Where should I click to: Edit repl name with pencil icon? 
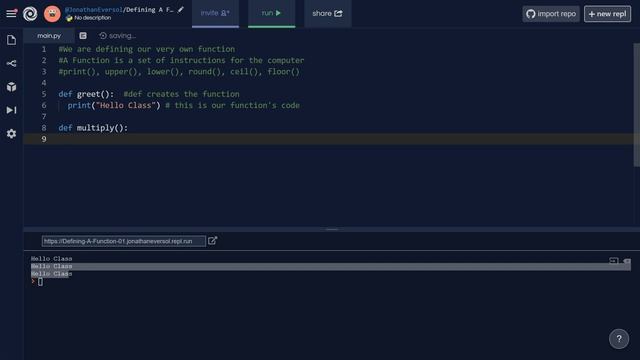181,9
